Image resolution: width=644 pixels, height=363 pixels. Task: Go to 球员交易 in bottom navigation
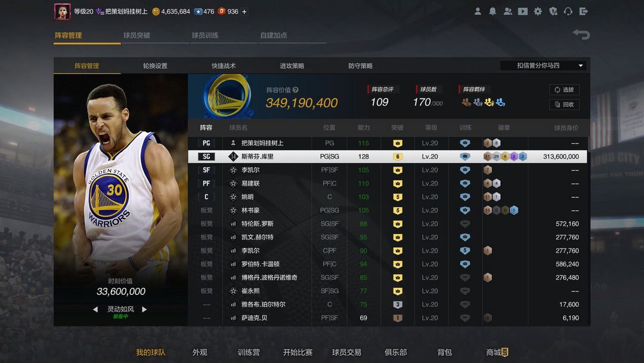point(346,352)
